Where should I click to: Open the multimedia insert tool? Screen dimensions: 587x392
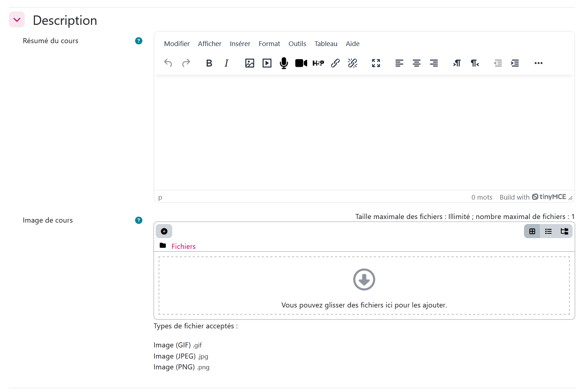click(267, 63)
